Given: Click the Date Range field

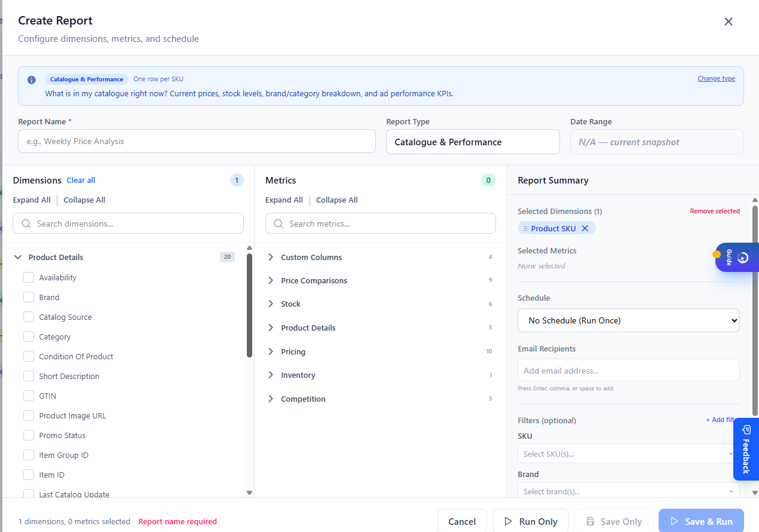Looking at the screenshot, I should pos(657,142).
